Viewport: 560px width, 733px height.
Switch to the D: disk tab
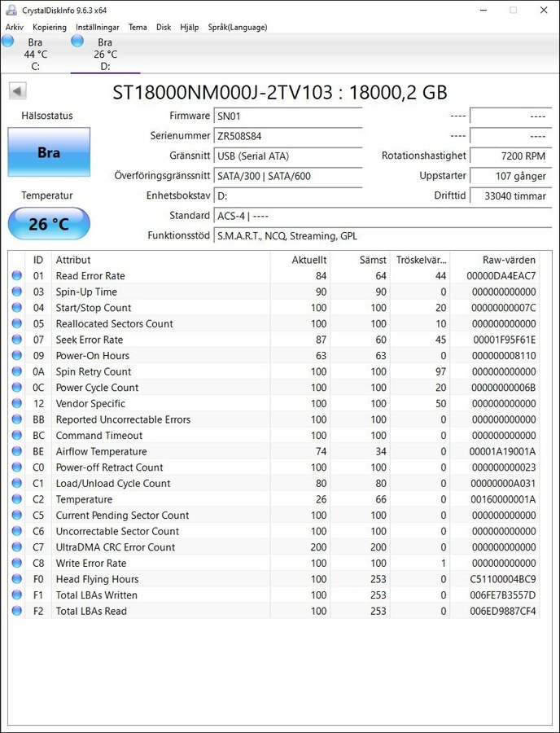pos(104,55)
